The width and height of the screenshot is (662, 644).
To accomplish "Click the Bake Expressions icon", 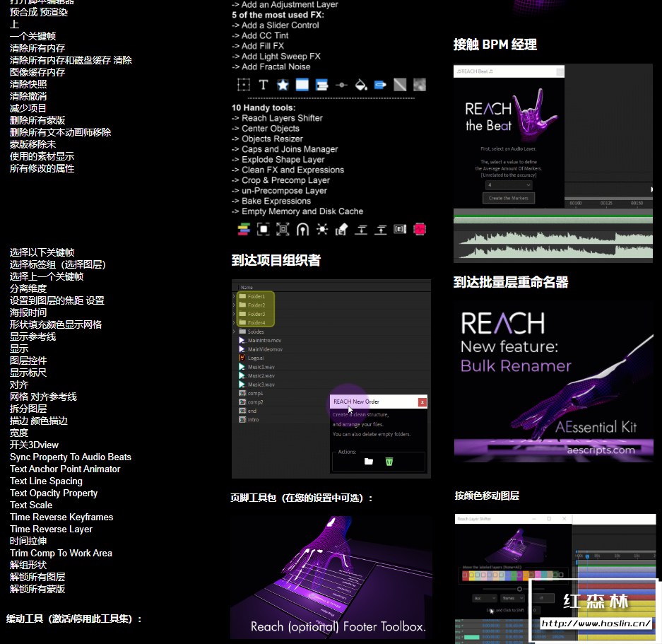I will (x=400, y=230).
